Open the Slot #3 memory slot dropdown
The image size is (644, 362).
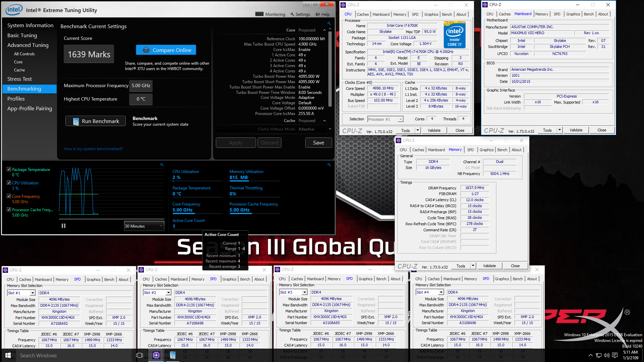tap(293, 292)
